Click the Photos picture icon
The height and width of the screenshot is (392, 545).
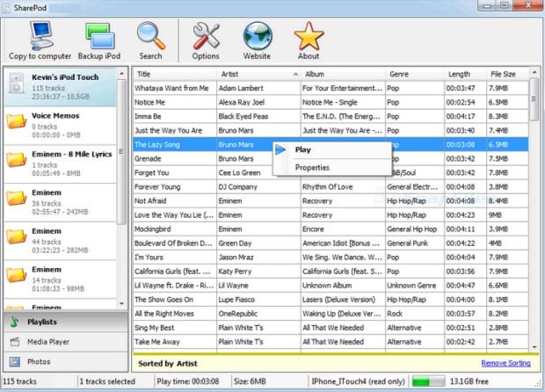pos(15,362)
